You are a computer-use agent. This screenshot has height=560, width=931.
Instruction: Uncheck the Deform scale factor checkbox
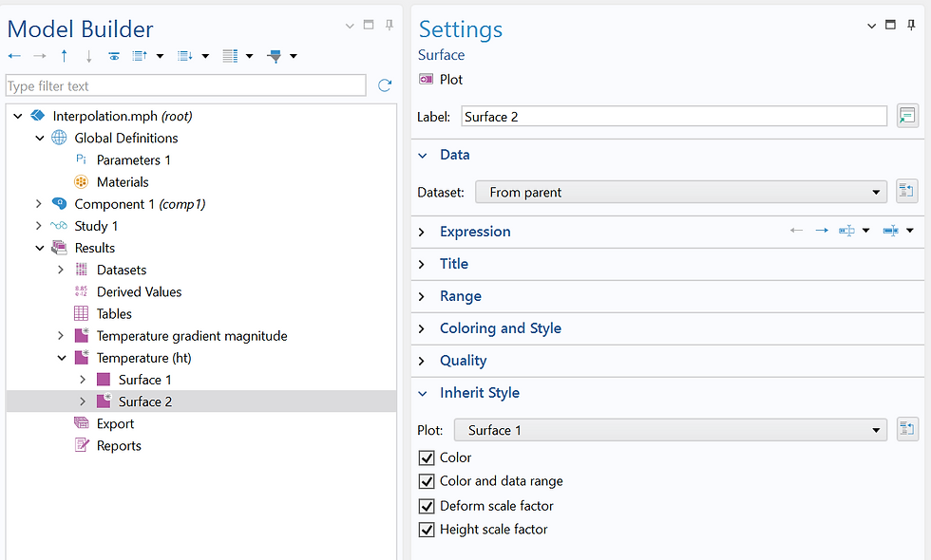point(427,505)
